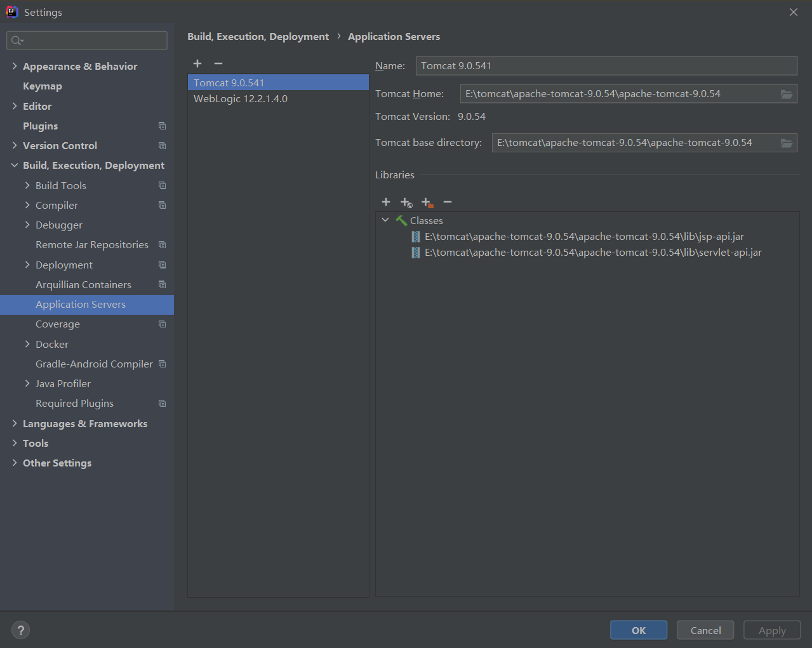Viewport: 812px width, 648px height.
Task: Expand the Docker settings node
Action: coord(27,344)
